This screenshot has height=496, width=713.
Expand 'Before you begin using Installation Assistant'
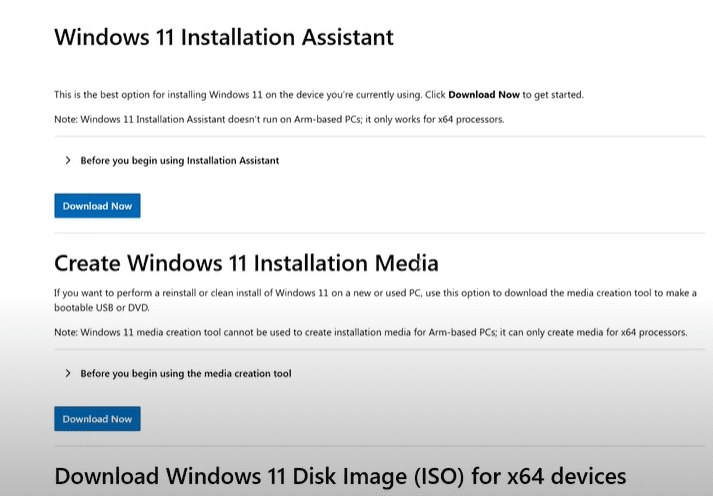tap(179, 160)
